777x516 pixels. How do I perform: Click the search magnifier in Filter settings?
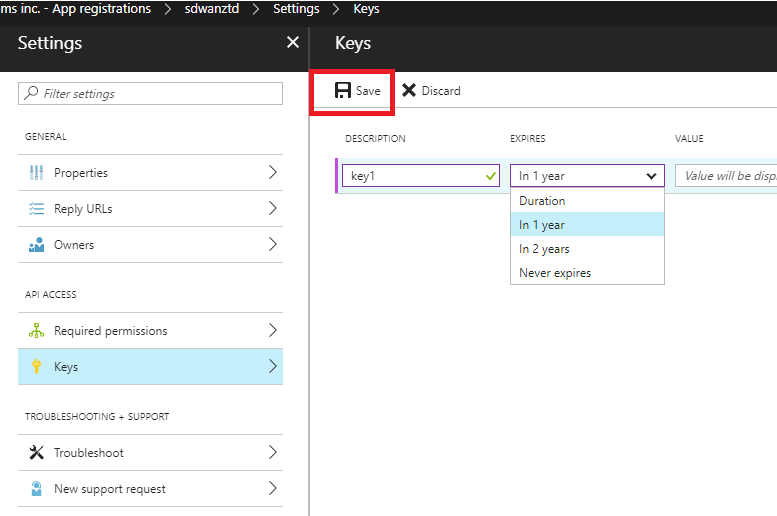point(31,93)
